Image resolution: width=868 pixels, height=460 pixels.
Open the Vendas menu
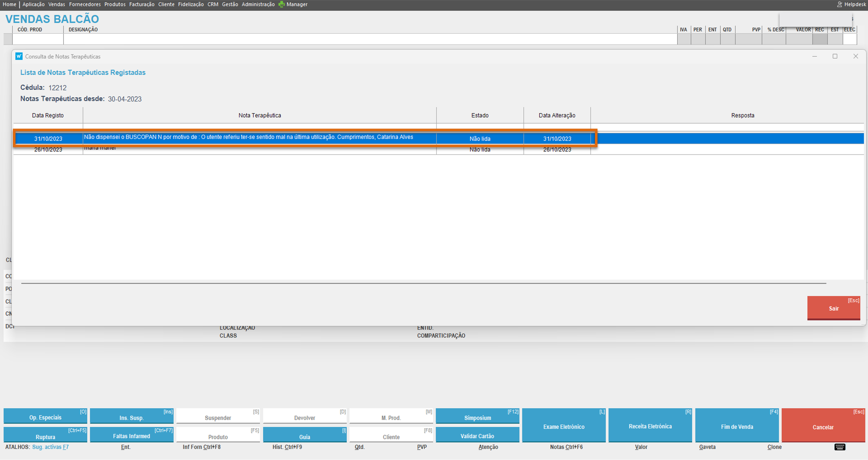pyautogui.click(x=57, y=4)
